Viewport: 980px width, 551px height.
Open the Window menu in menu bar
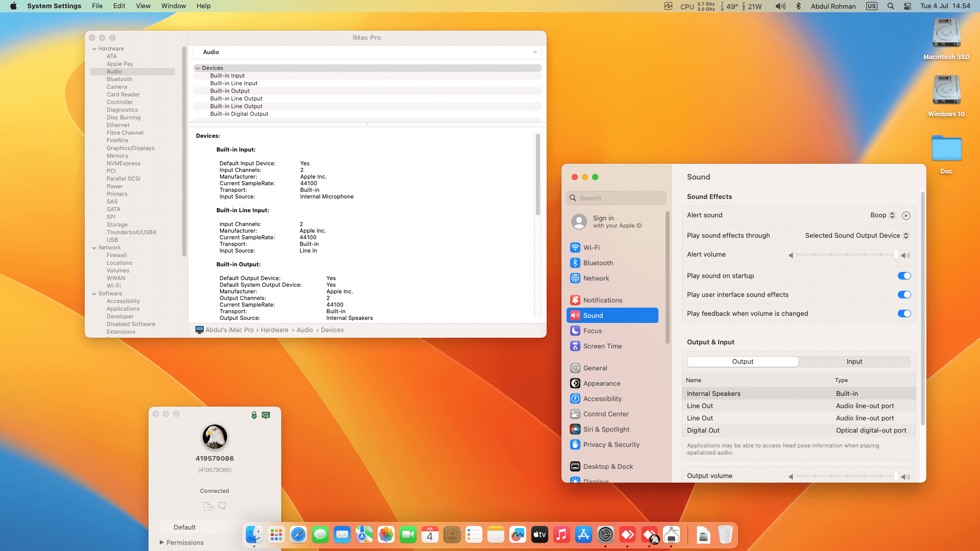point(174,6)
